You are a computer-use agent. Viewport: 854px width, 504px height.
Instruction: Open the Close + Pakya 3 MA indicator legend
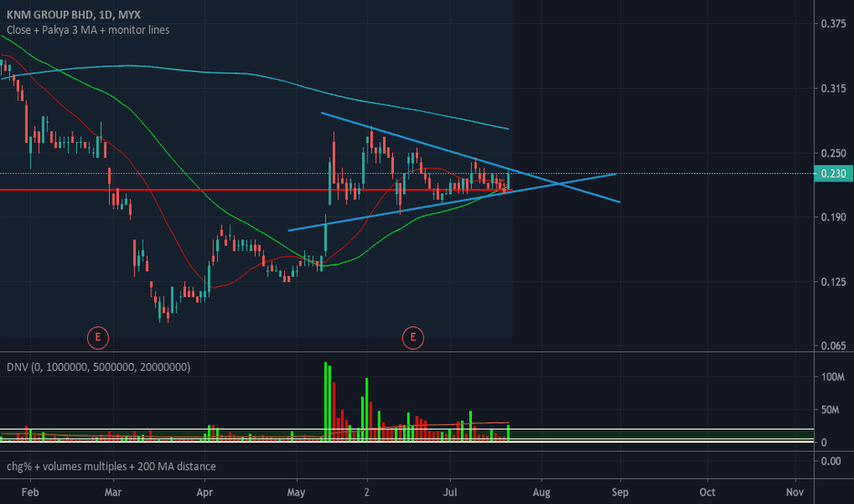coord(88,30)
